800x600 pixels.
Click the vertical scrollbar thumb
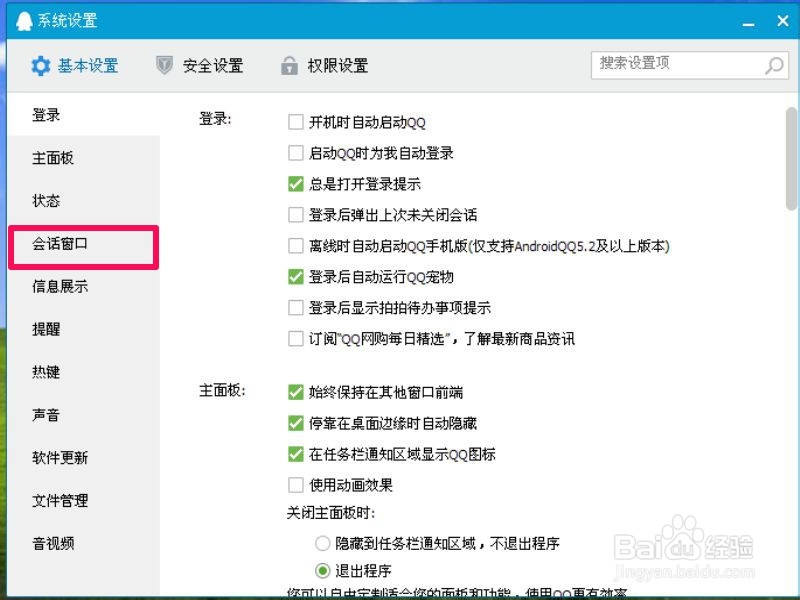pos(791,159)
